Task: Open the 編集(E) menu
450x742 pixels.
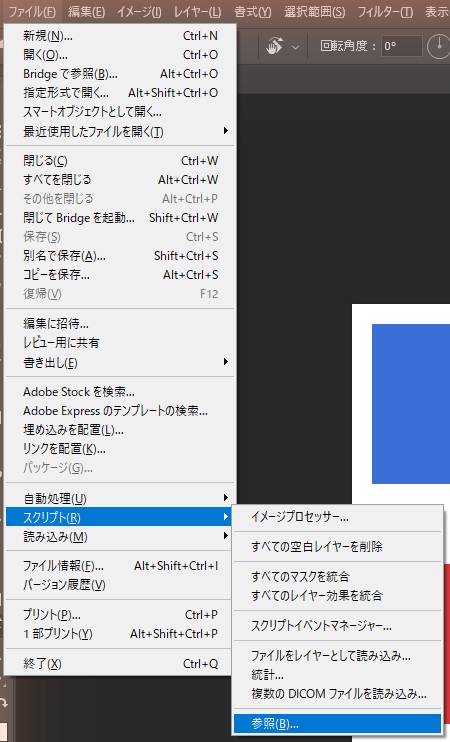Action: 86,11
